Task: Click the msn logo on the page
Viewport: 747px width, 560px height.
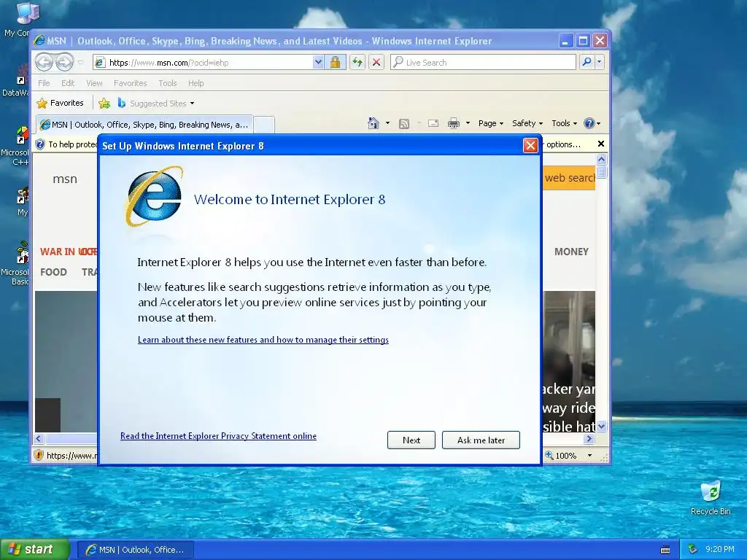Action: click(65, 179)
